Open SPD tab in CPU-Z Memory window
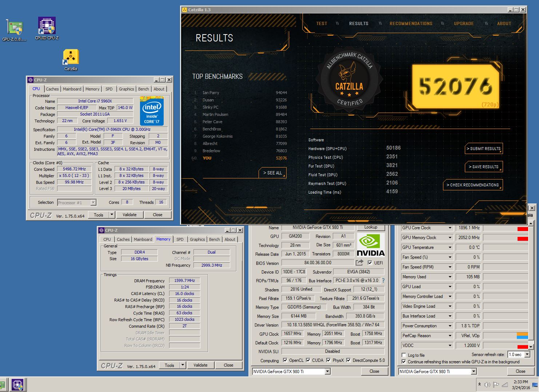 point(180,239)
